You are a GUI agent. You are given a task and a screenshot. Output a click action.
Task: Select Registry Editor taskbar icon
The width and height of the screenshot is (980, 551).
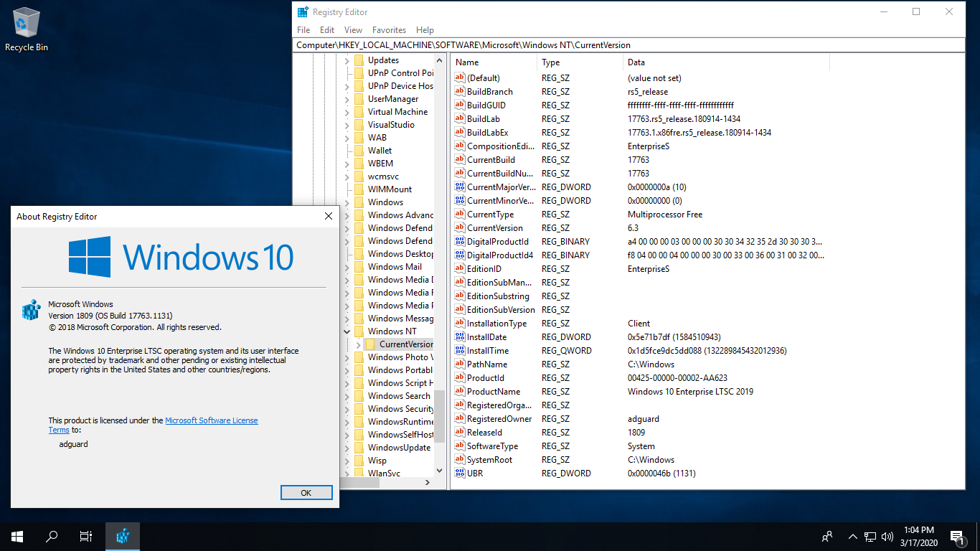click(123, 536)
